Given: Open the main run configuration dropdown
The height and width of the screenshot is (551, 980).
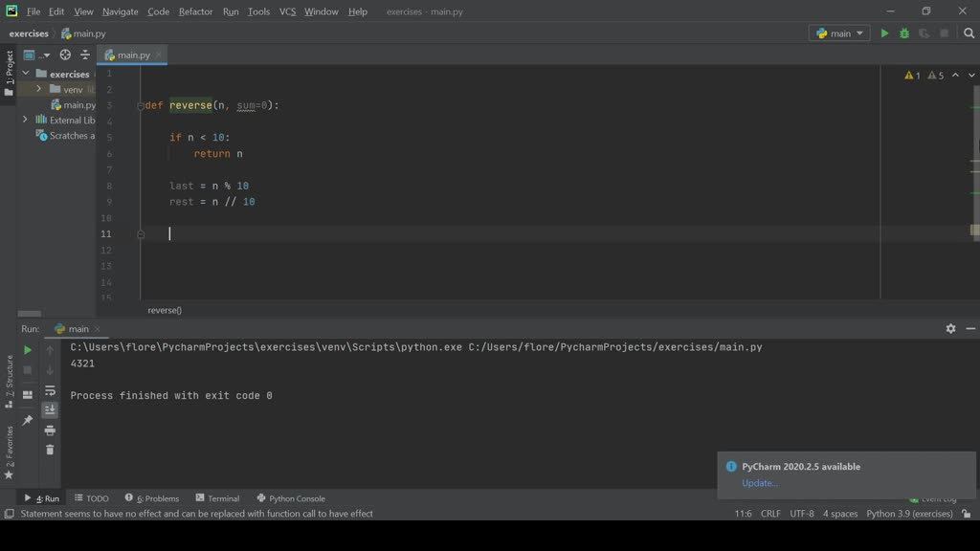Looking at the screenshot, I should pyautogui.click(x=839, y=33).
